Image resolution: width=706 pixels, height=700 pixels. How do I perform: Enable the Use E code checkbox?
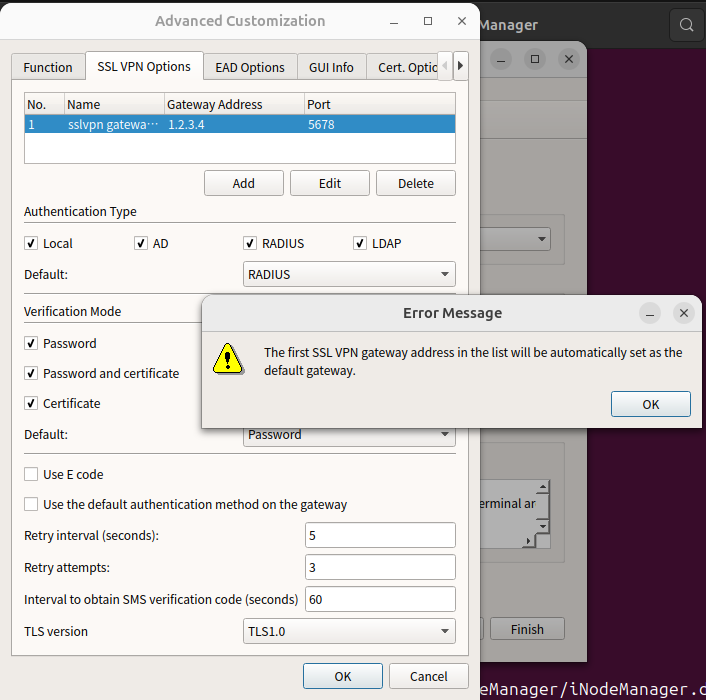[x=31, y=474]
